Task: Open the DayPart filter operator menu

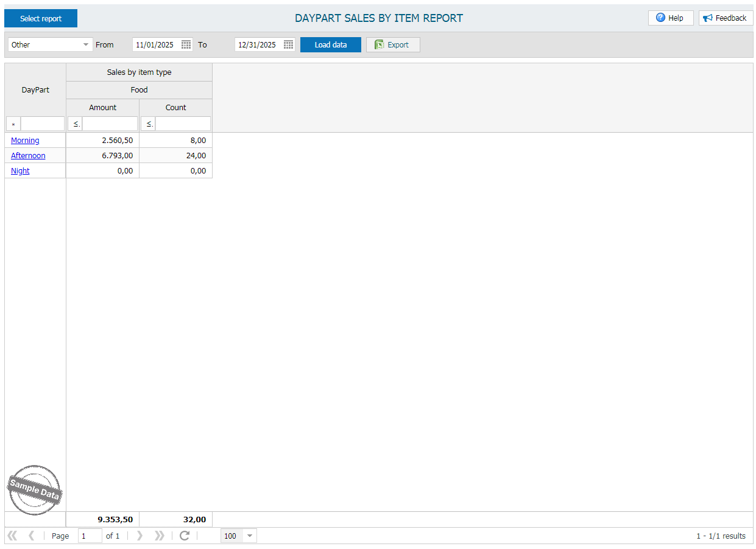Action: 13,124
